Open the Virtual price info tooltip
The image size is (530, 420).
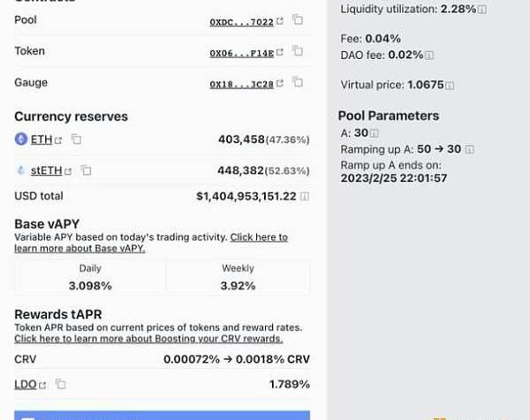click(450, 86)
